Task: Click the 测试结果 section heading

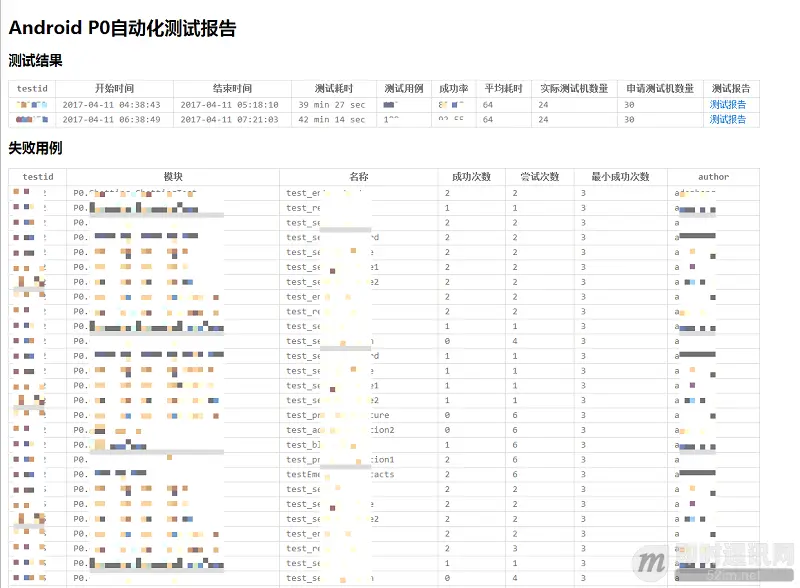Action: point(31,60)
